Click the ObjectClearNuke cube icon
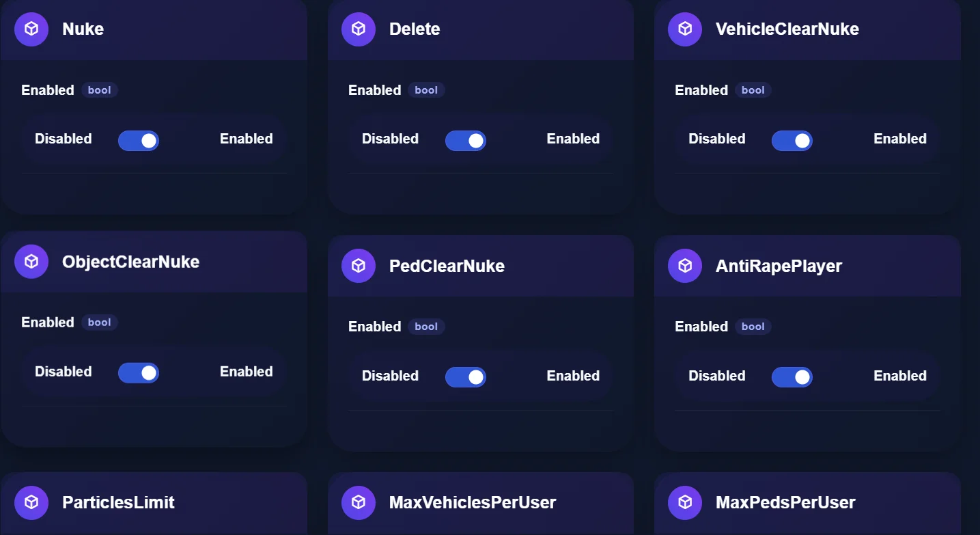The image size is (980, 535). click(x=31, y=262)
